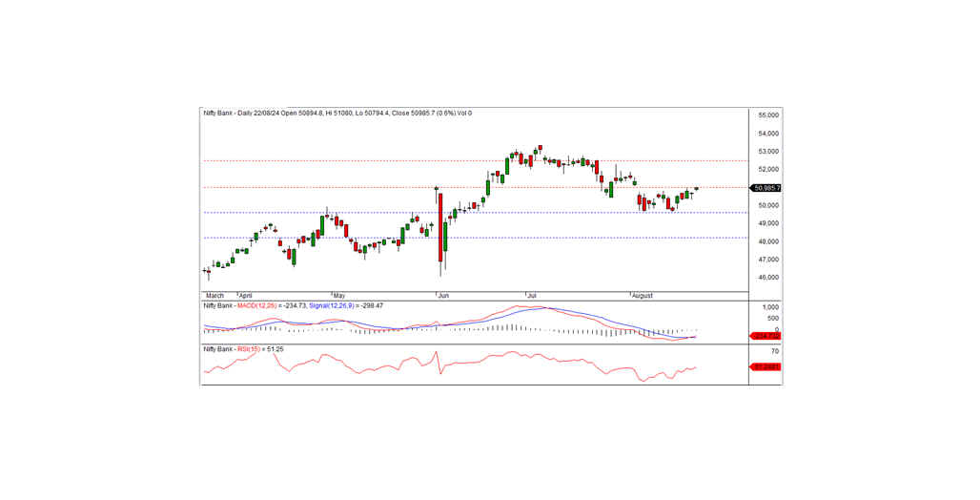Viewport: 980px width, 500px height.
Task: Click the Jun label on time axis
Action: (x=443, y=296)
